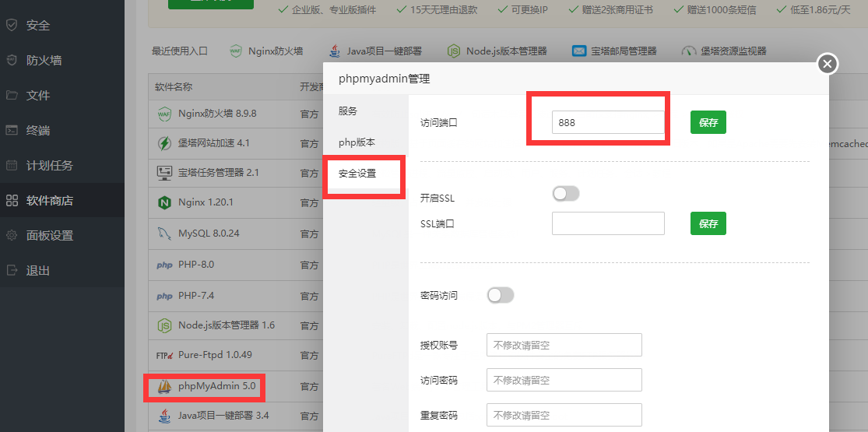Image resolution: width=868 pixels, height=432 pixels.
Task: Click the 访问端口 field showing 888
Action: point(608,122)
